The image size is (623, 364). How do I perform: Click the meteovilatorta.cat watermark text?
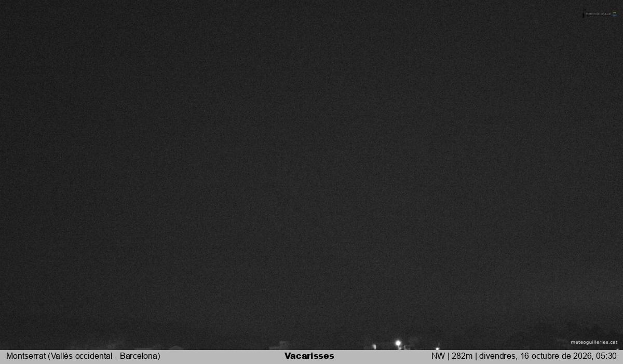(x=598, y=14)
